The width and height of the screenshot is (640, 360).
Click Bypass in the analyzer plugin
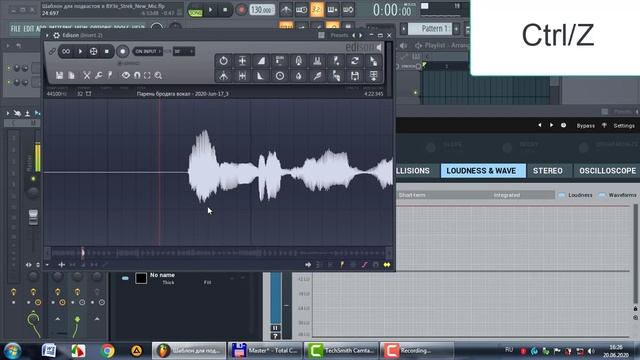point(585,126)
